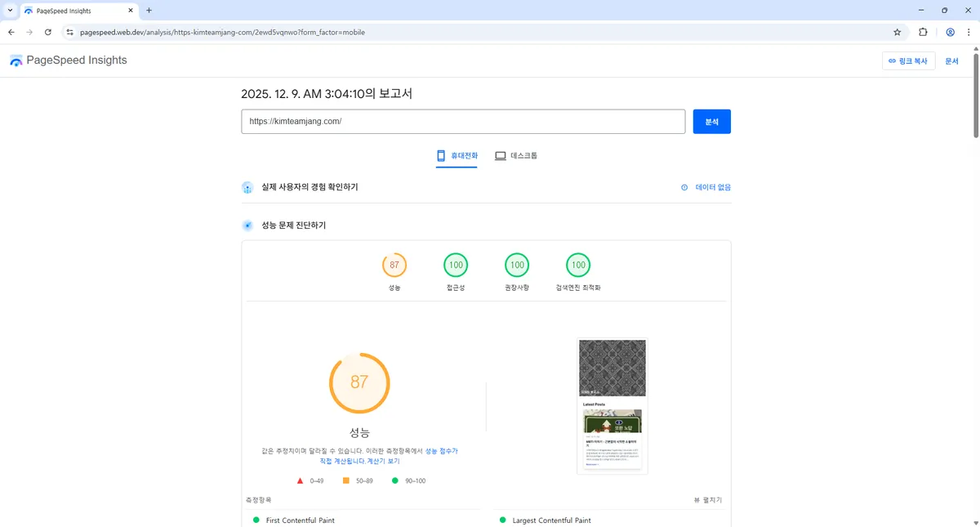Select the 권장사항 100 score gauge

click(517, 265)
